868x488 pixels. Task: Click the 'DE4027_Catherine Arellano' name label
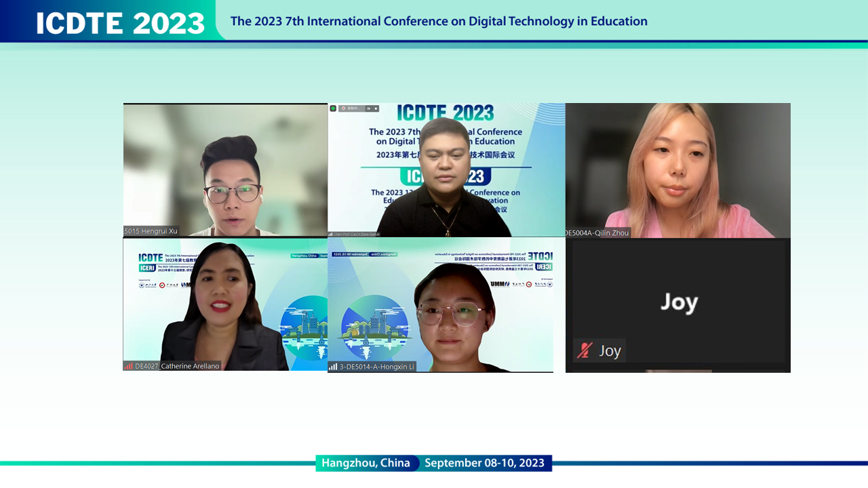(x=177, y=366)
